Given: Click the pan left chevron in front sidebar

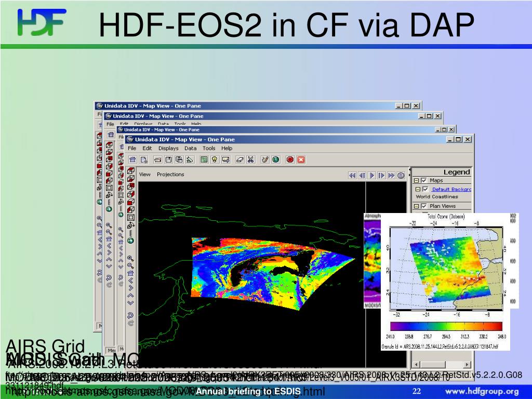Looking at the screenshot, I should [130, 281].
